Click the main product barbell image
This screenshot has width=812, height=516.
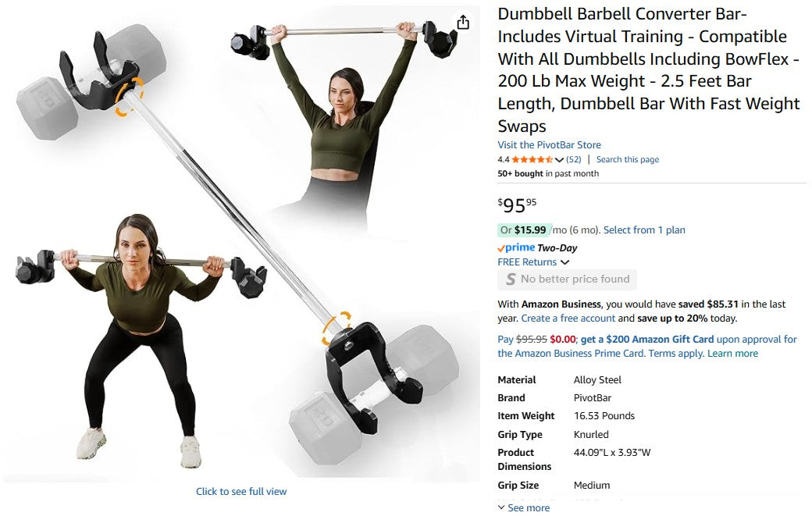click(x=241, y=244)
